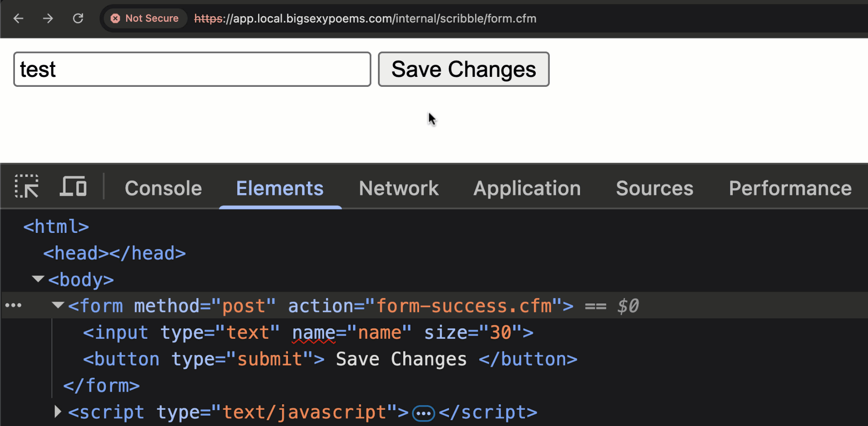Select the inspect element tool
Screen dimensions: 868x426
click(27, 186)
